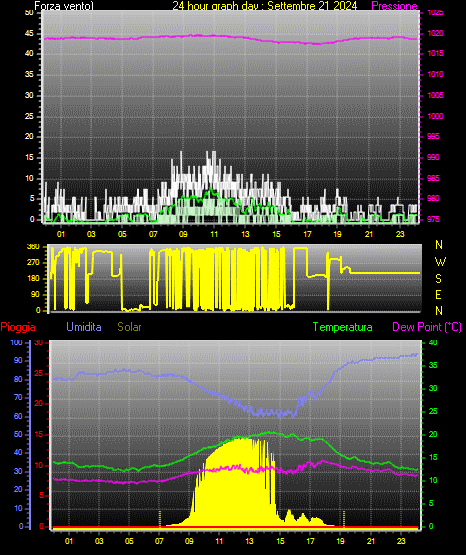Viewport: 466px width, 555px height.
Task: Click the 45 wind speed scale value
Action: tap(29, 33)
